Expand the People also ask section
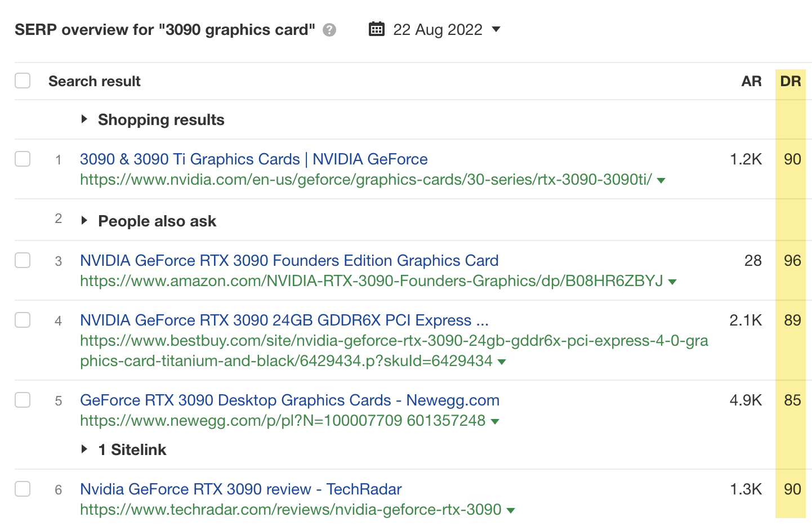This screenshot has width=812, height=526. click(x=85, y=221)
